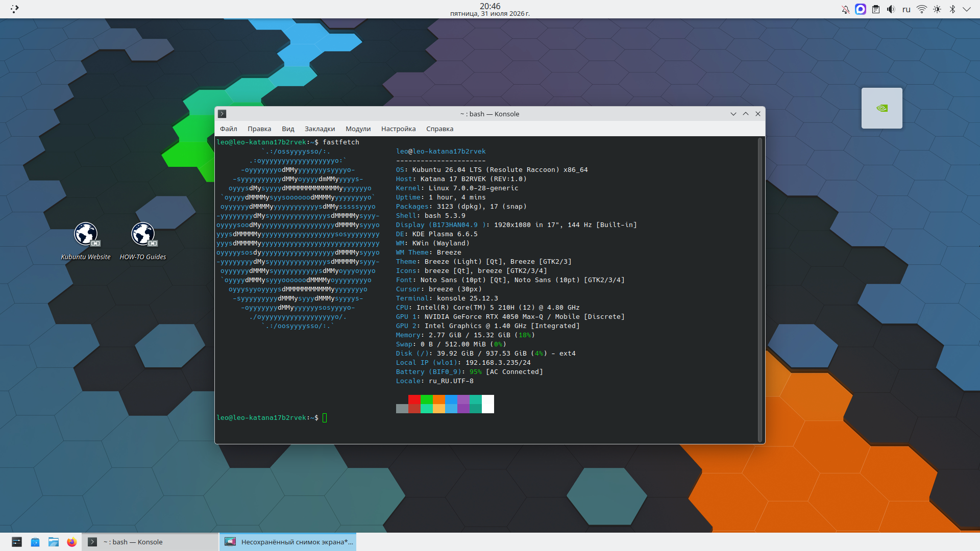Open the audio volume tray icon
This screenshot has width=980, height=551.
coord(891,9)
